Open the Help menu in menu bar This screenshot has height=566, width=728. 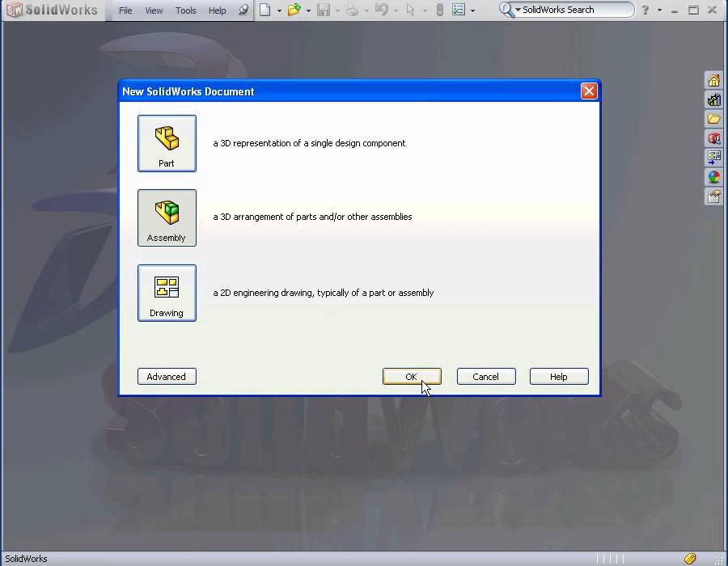tap(217, 11)
